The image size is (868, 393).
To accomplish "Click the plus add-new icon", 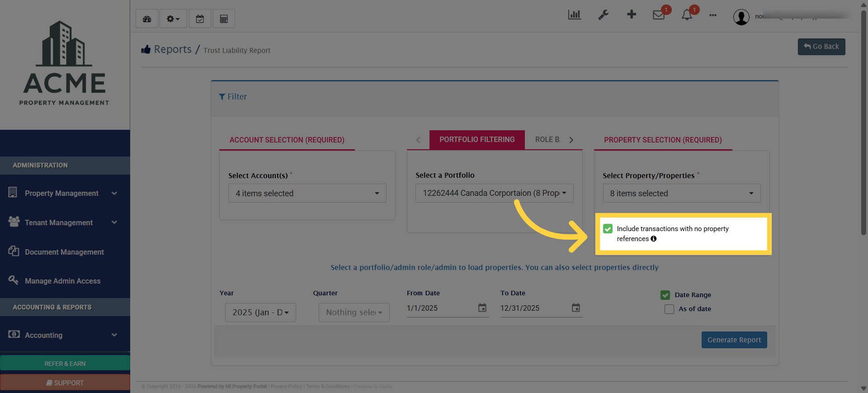I will pyautogui.click(x=632, y=14).
